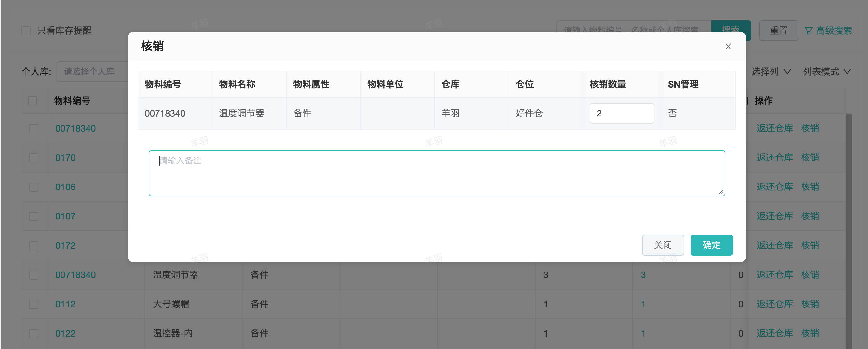Return row 0106 via 返还仓库
The image size is (868, 349).
[775, 187]
